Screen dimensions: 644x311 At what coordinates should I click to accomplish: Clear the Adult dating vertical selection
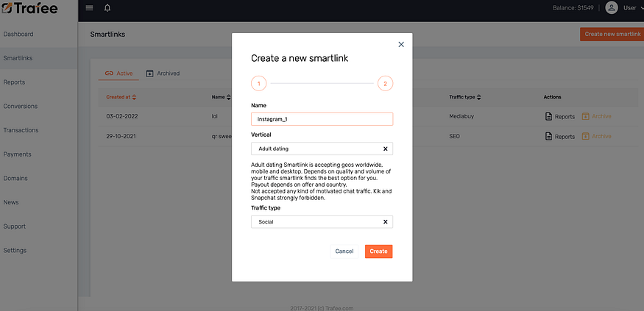385,149
